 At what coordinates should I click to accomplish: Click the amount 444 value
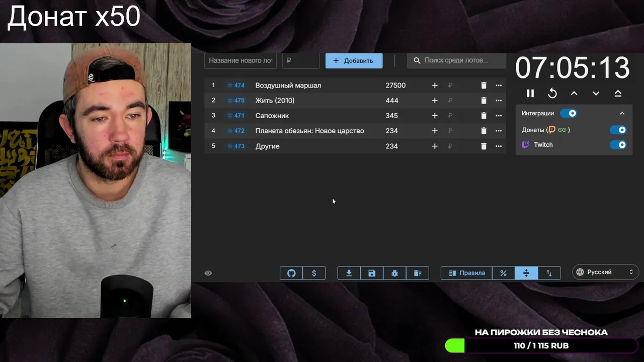tap(392, 101)
